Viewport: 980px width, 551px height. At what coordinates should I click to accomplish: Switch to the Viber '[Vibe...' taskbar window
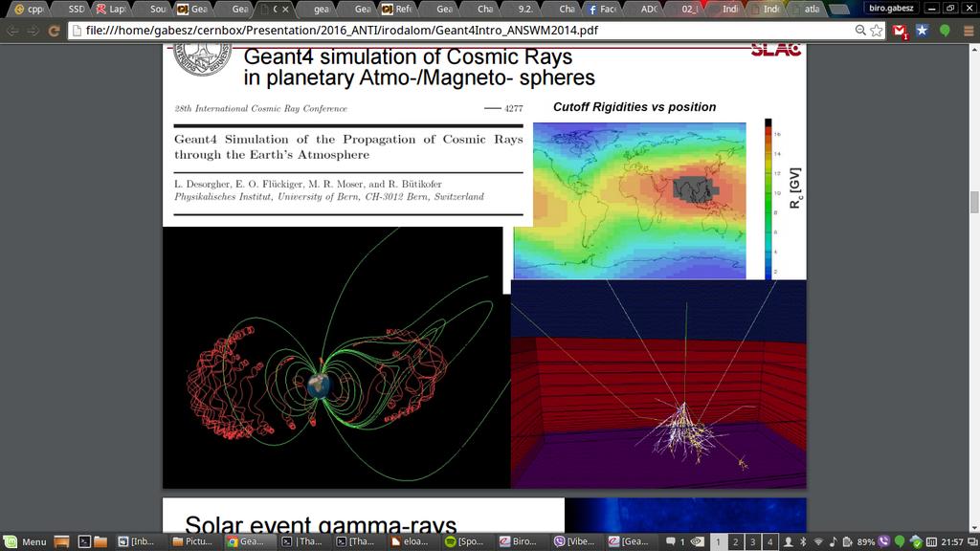[x=574, y=541]
